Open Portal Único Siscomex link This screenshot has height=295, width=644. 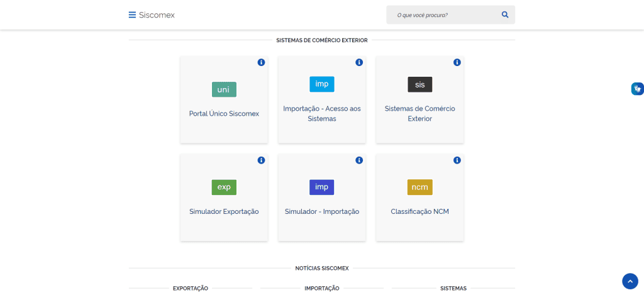tap(225, 114)
